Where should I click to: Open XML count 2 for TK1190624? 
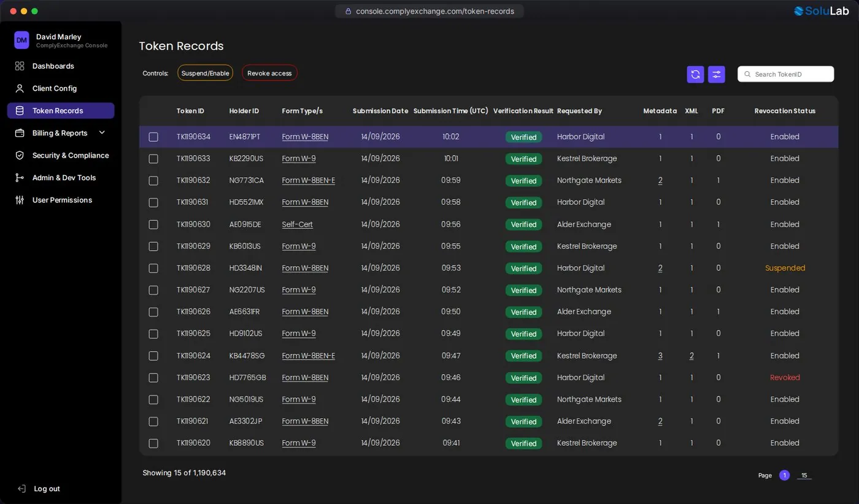pyautogui.click(x=691, y=356)
